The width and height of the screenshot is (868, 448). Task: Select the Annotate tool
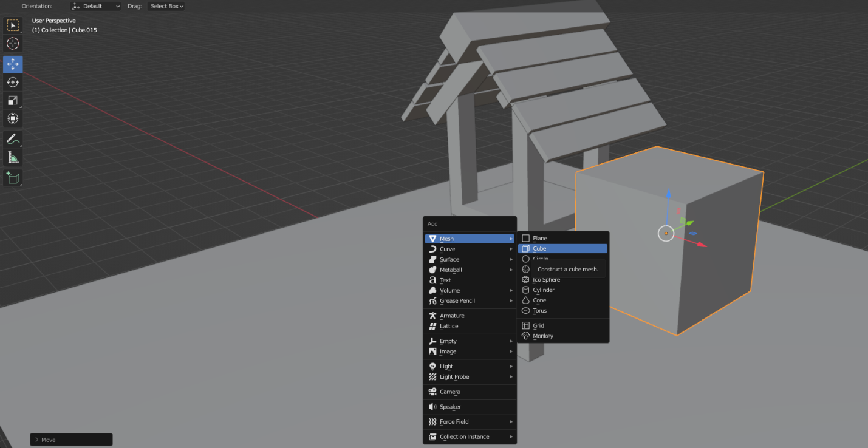point(13,139)
